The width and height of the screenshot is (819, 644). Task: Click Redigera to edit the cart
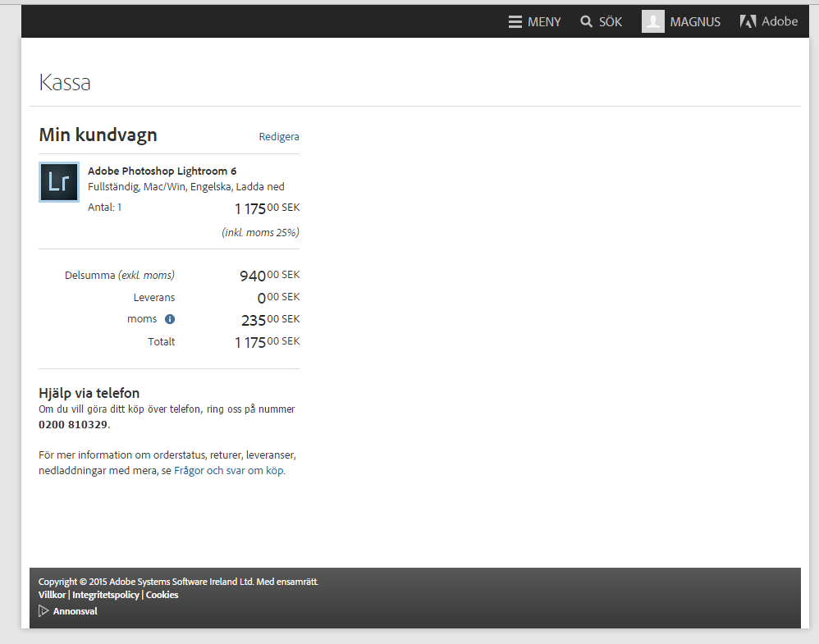279,136
